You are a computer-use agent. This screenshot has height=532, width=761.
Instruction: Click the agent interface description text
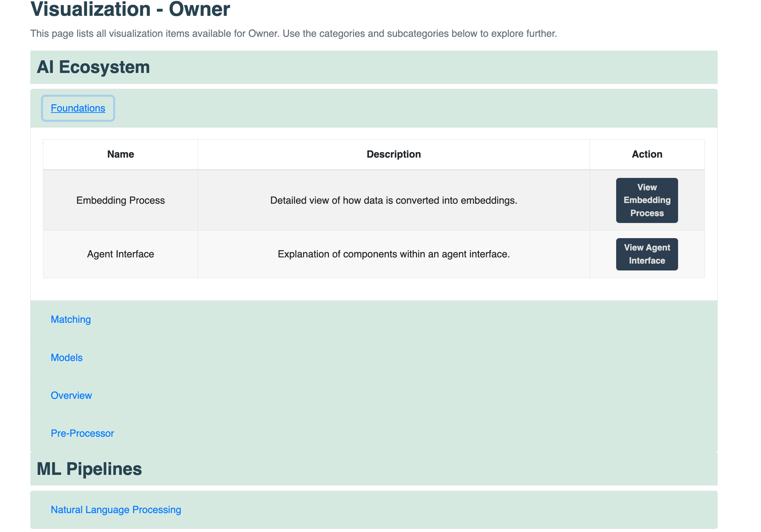pos(394,254)
